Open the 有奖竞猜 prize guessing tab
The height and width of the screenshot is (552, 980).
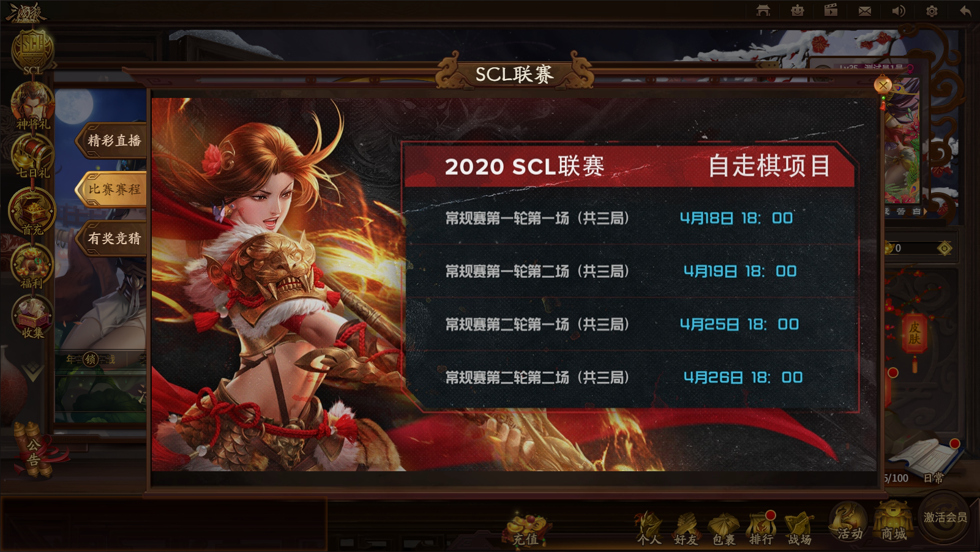(112, 239)
